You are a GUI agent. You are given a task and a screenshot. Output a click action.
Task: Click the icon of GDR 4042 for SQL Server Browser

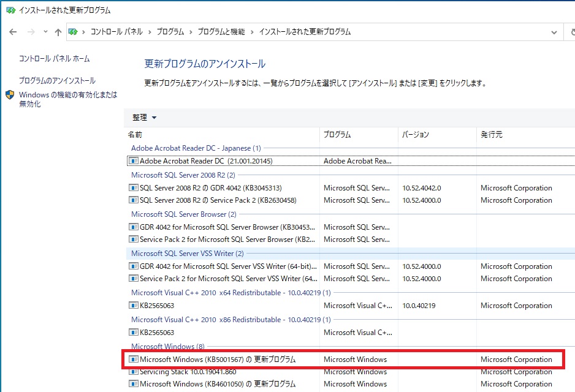[x=134, y=227]
